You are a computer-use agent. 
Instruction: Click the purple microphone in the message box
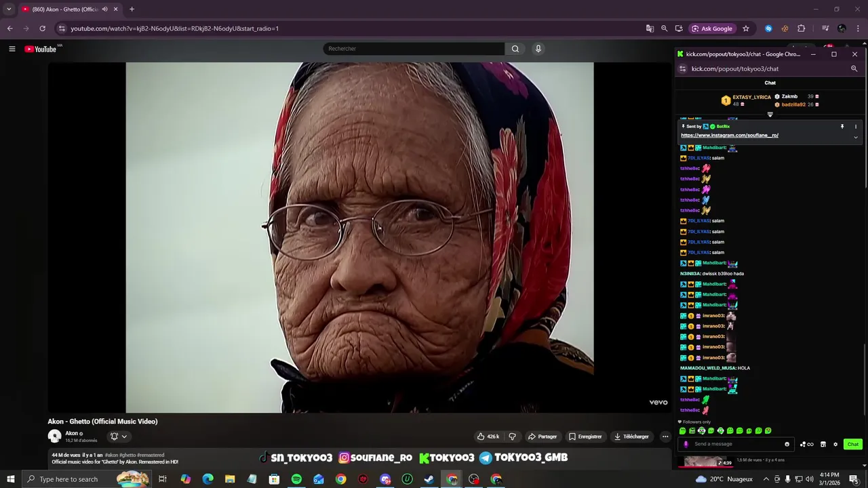[x=686, y=444]
